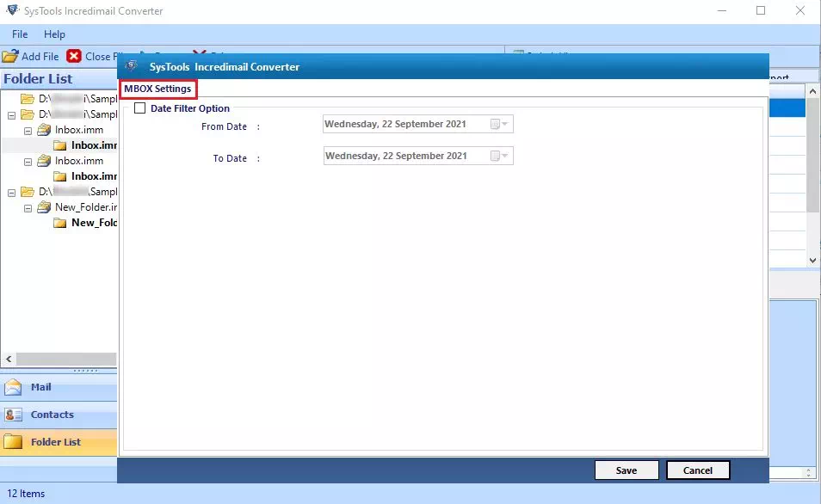Select New_Folder.ir tree item
Screen dimensions: 821x504
coord(86,207)
